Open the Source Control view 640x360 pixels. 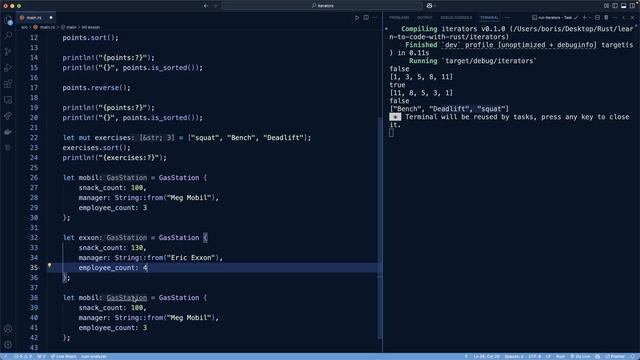(x=8, y=52)
